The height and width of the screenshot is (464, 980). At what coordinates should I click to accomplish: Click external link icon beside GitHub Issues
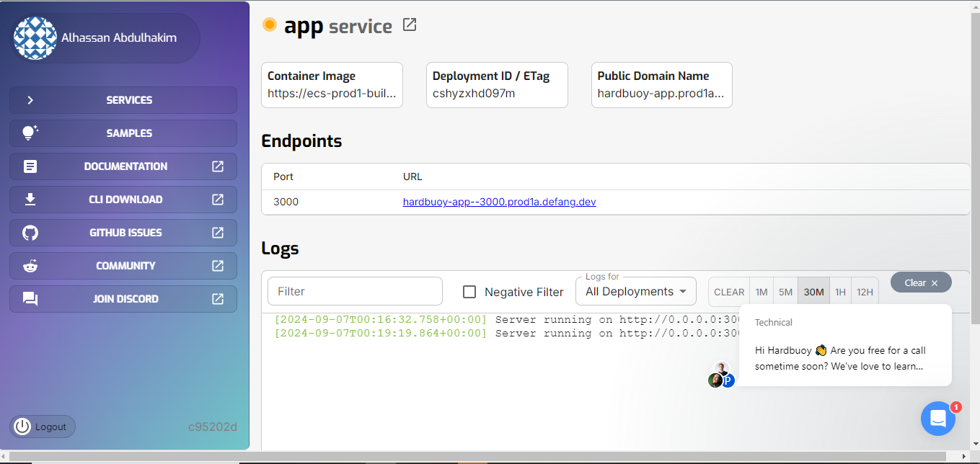point(218,233)
